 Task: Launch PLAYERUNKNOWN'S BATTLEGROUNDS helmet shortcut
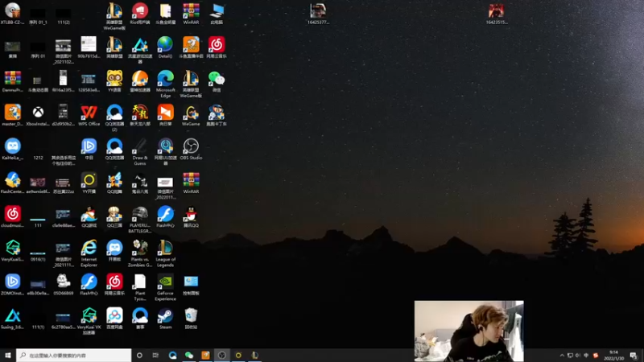(x=139, y=219)
